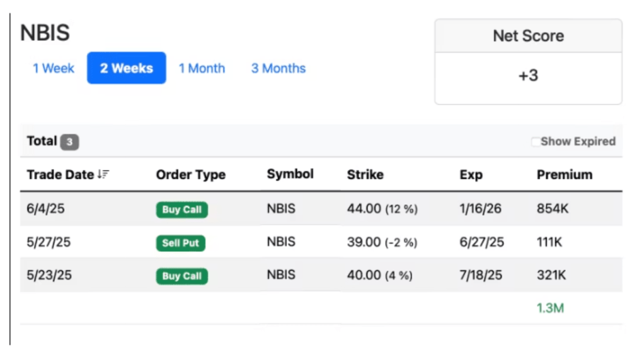Click the Exp column header
This screenshot has height=354, width=644.
click(x=471, y=175)
